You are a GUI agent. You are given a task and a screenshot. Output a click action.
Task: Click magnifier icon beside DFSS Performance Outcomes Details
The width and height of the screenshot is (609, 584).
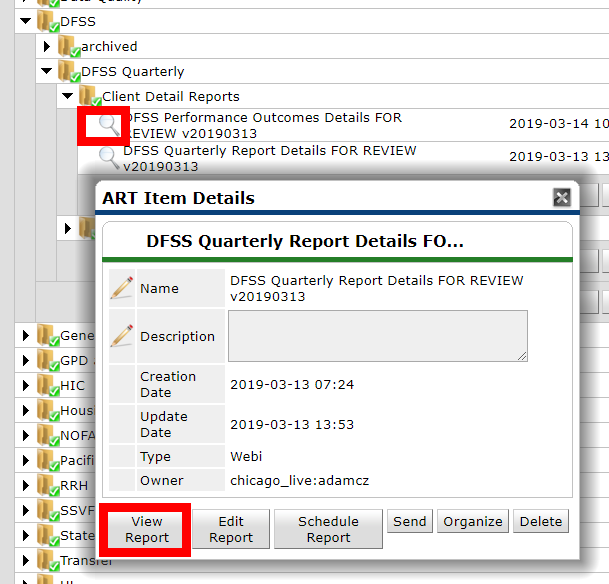(109, 125)
